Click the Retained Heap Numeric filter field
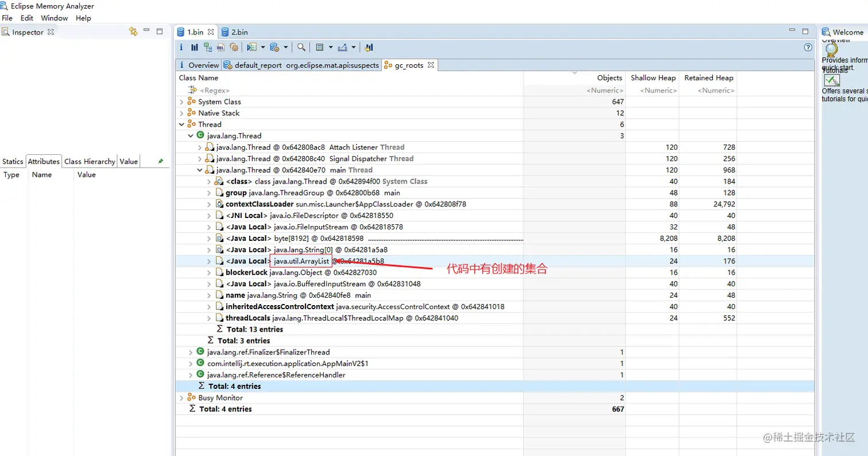 pos(708,90)
